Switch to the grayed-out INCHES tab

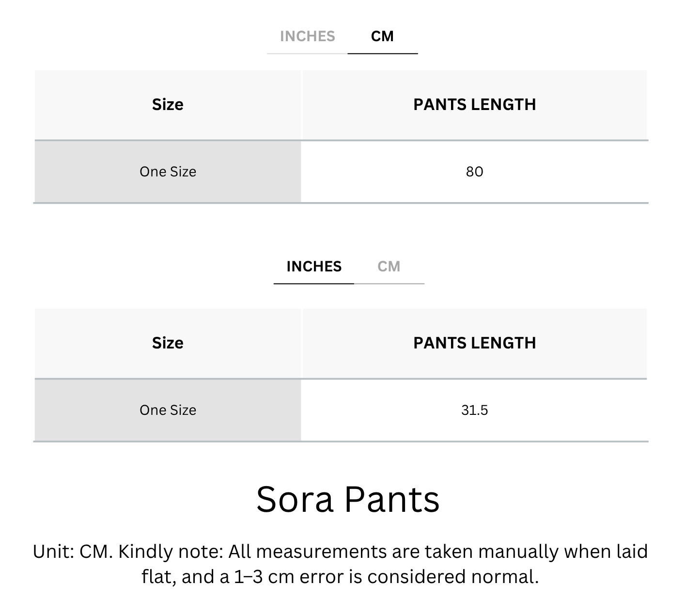click(x=307, y=36)
